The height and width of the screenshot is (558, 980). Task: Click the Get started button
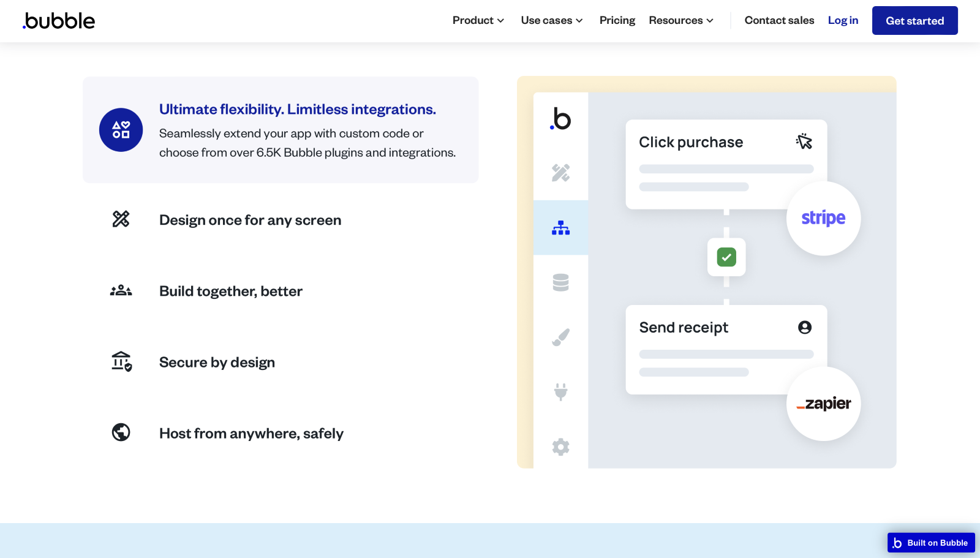tap(915, 21)
